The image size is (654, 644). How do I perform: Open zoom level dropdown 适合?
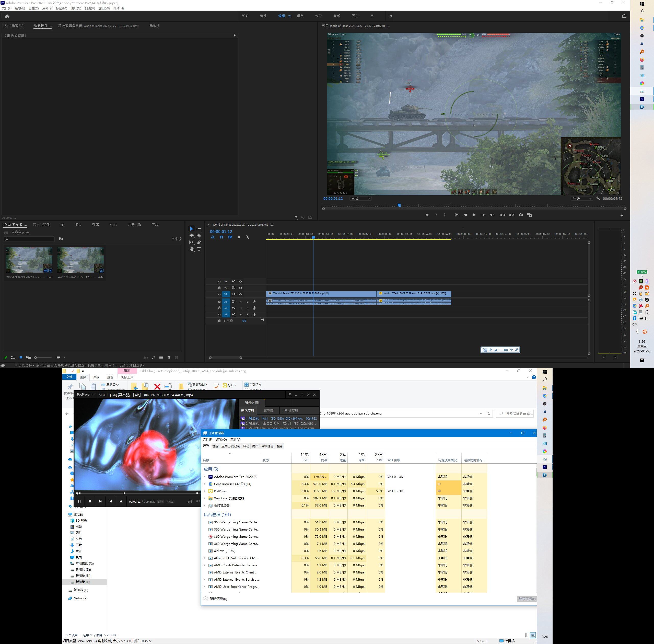coord(361,199)
